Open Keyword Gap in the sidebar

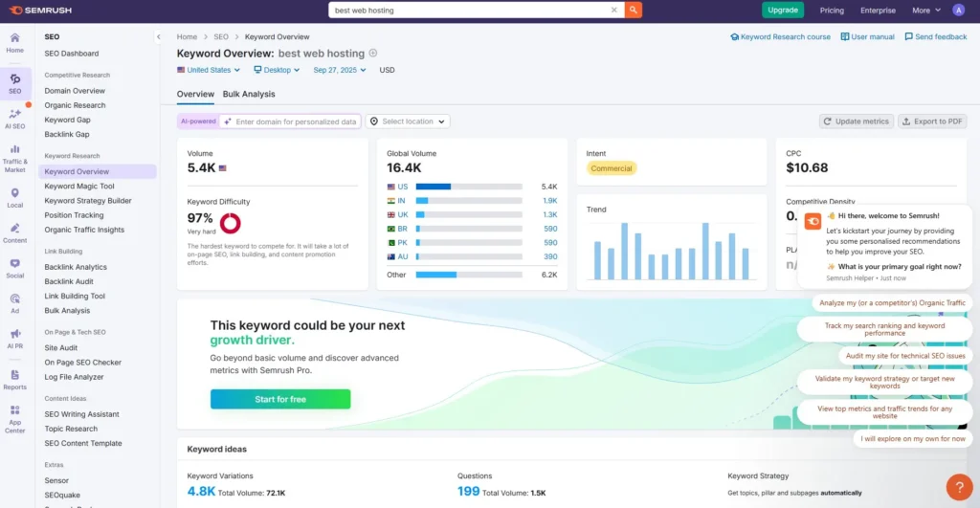coord(67,120)
